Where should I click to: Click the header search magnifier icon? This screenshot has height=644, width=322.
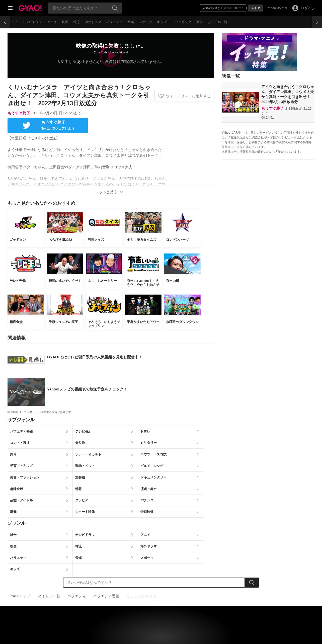[115, 8]
